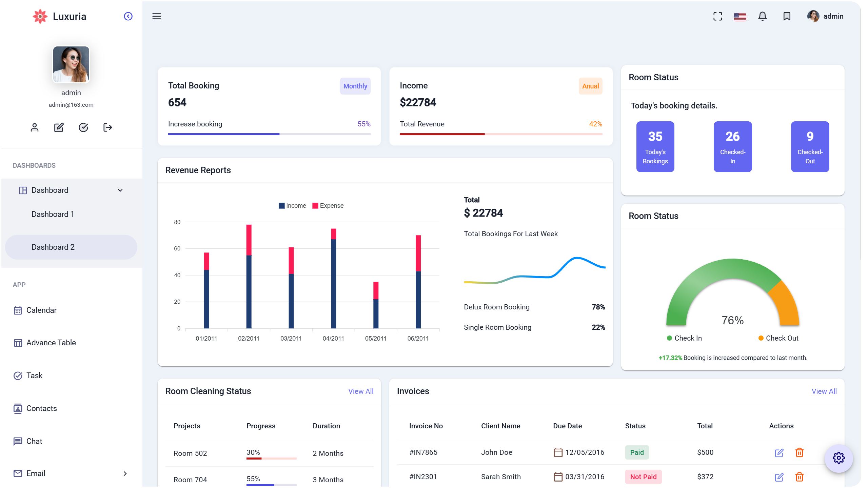Switch Income card to Anual view
The image size is (868, 488).
click(x=590, y=86)
